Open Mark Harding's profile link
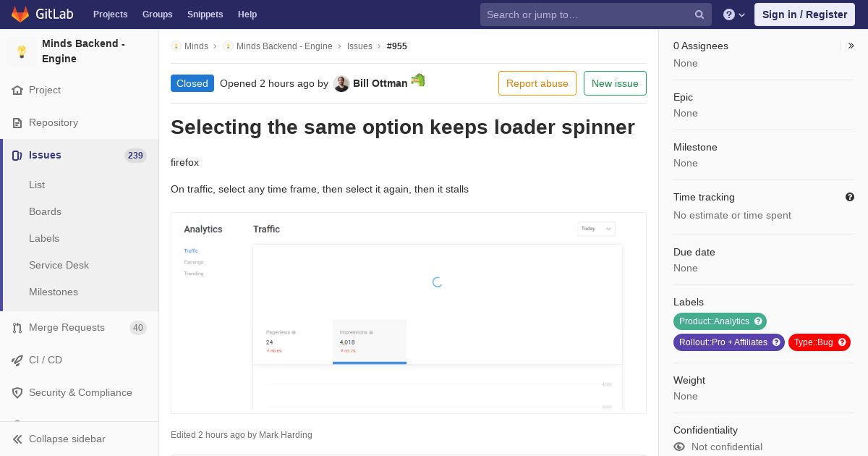This screenshot has height=456, width=868. pos(286,435)
